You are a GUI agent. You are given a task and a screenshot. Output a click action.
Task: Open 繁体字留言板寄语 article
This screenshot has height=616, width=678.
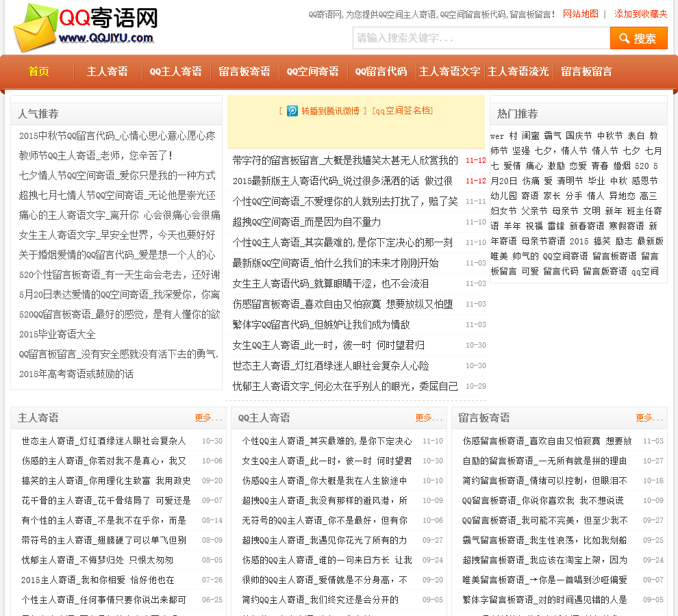(x=544, y=600)
